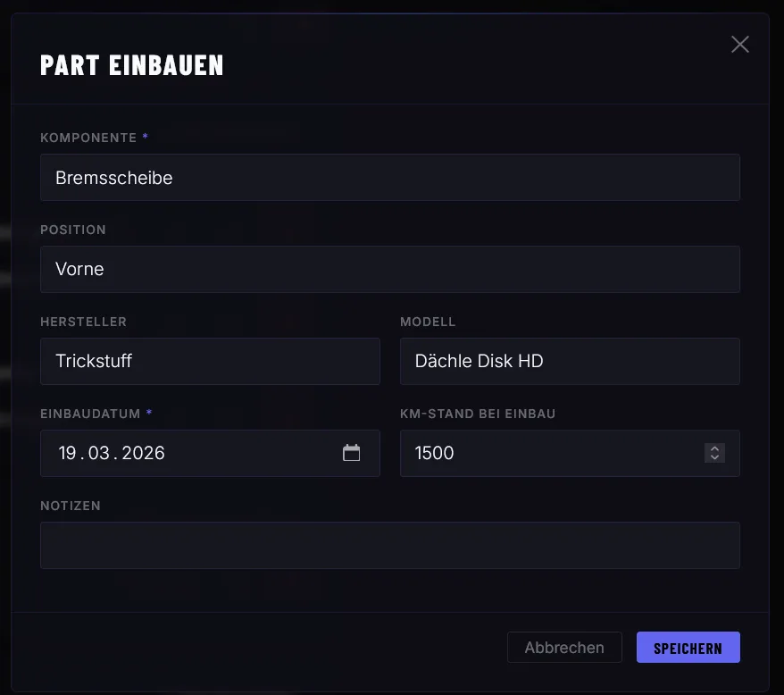Click the Modell field with Dächle Disk HD
The height and width of the screenshot is (695, 784).
click(570, 361)
